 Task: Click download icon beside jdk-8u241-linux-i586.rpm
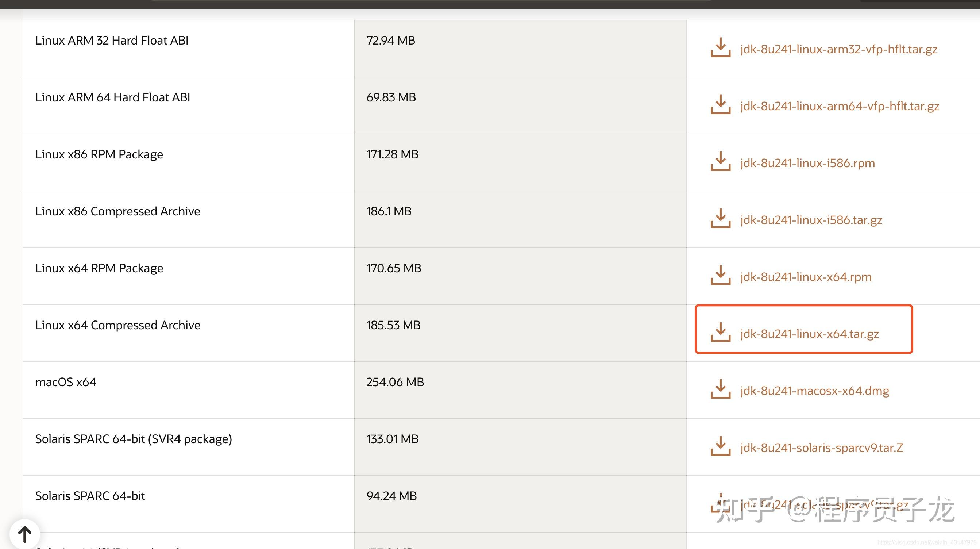(x=720, y=162)
